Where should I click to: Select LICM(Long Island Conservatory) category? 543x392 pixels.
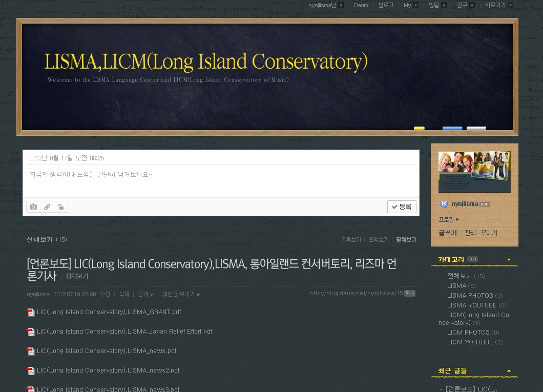(x=474, y=319)
